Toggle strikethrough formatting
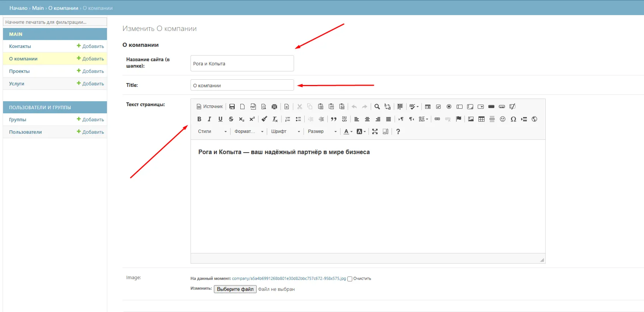Screen dimensions: 644x312 pyautogui.click(x=231, y=119)
